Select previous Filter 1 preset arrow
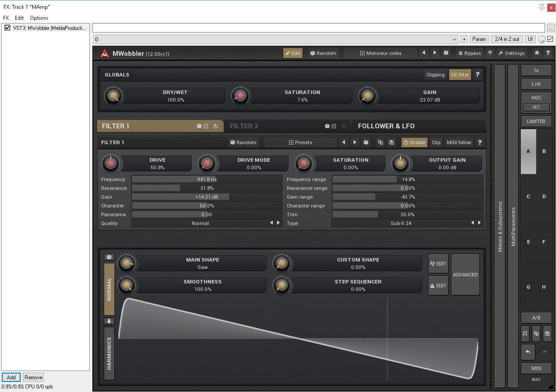 (344, 142)
